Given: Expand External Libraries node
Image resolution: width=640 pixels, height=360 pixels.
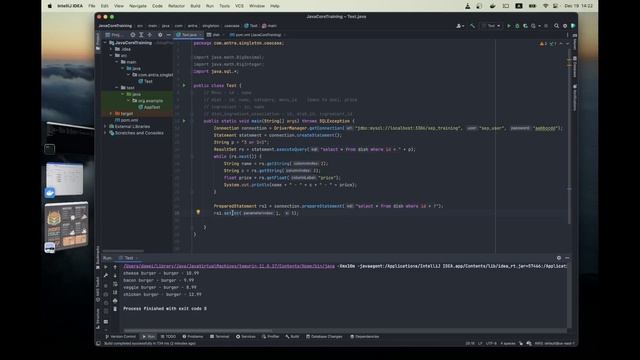Looking at the screenshot, I should [x=105, y=127].
